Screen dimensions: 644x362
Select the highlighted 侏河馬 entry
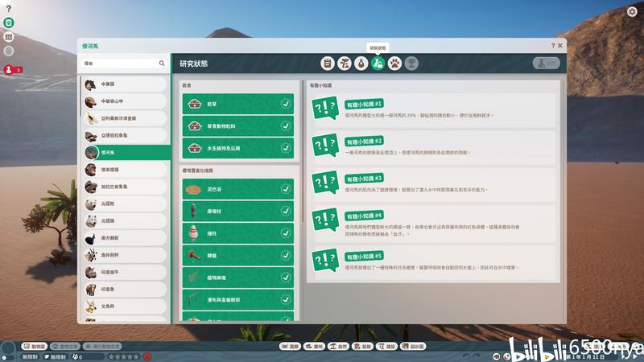127,153
